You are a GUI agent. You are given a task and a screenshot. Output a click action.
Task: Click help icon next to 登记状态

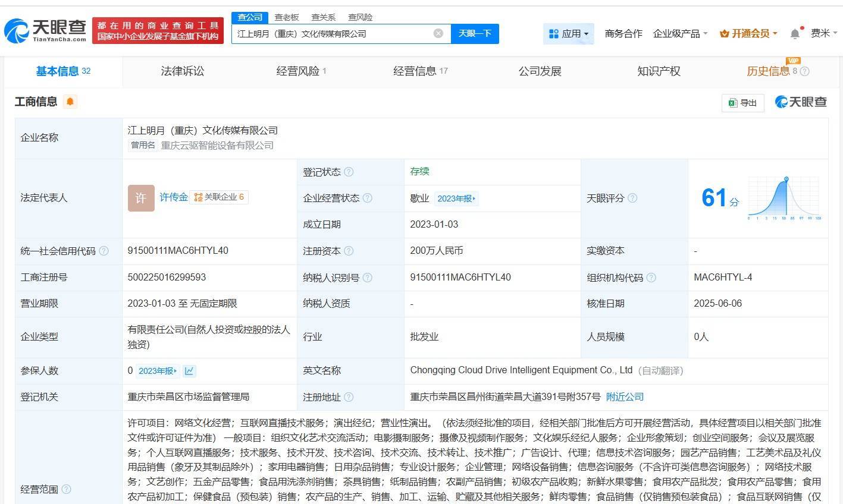(349, 172)
